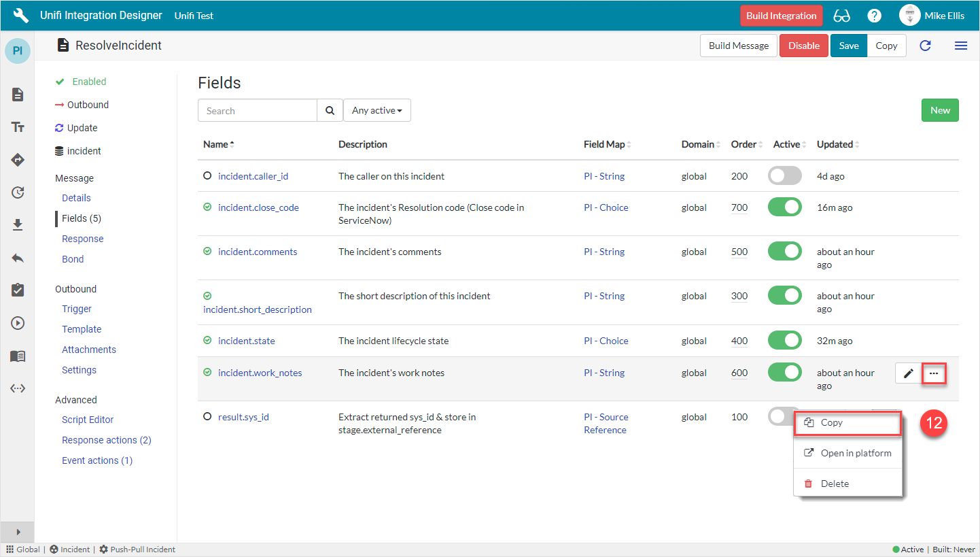Choose Delete in the context menu
Viewport: 980px width, 557px height.
pos(835,484)
